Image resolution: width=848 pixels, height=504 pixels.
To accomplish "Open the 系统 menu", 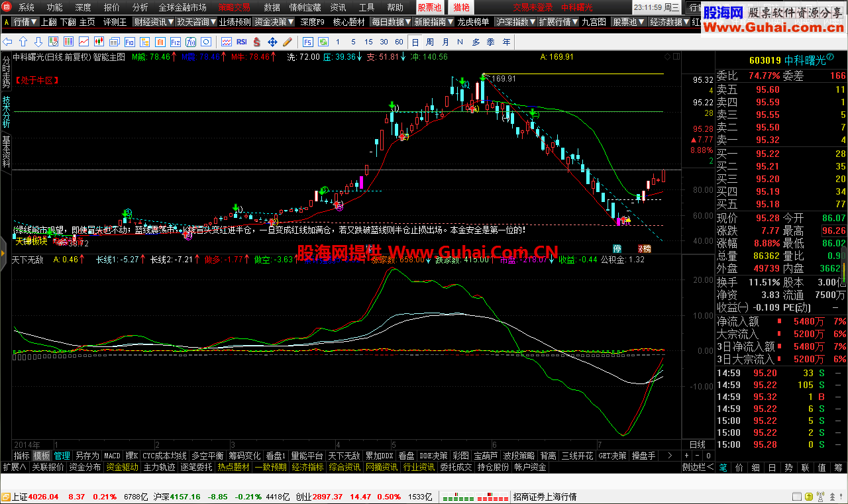I will [26, 7].
